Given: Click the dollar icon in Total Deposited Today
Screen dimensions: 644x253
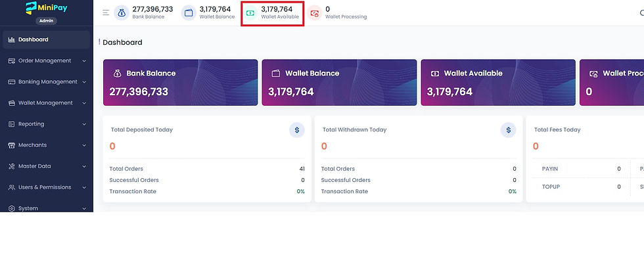Looking at the screenshot, I should [x=297, y=130].
